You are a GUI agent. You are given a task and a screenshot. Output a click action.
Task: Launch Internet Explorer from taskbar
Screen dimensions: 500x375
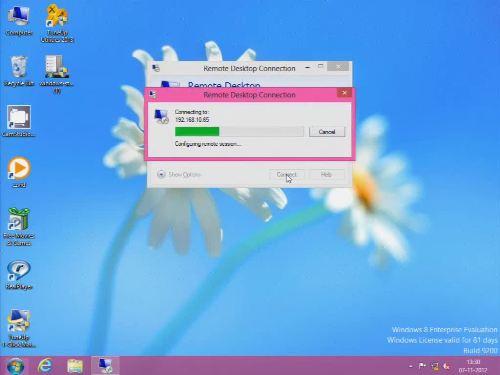click(x=45, y=366)
